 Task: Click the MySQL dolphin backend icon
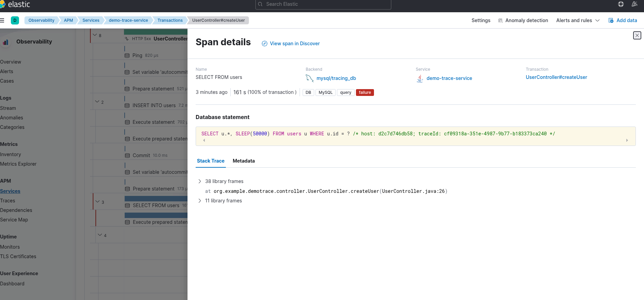point(309,78)
